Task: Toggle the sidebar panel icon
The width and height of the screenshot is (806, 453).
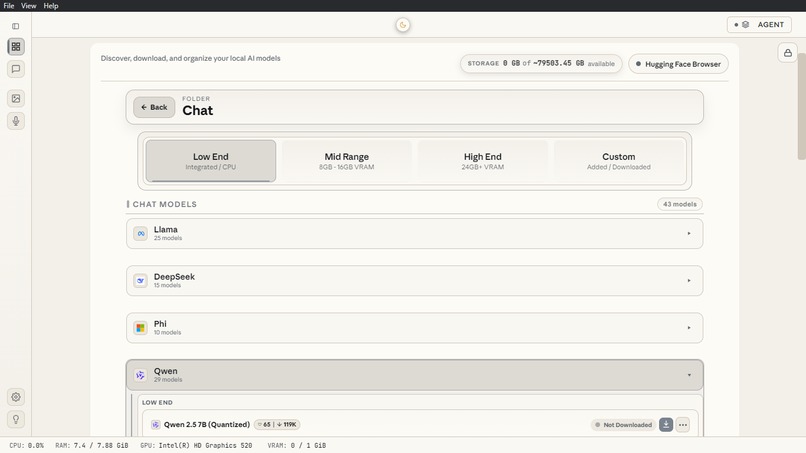Action: pos(15,26)
